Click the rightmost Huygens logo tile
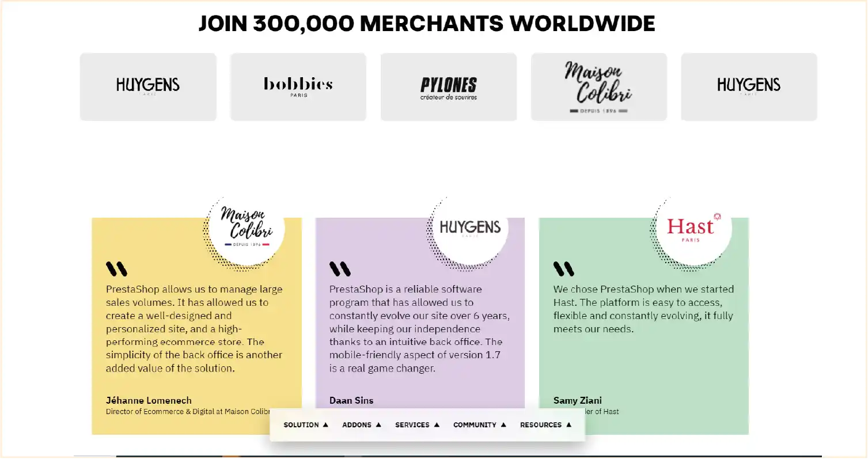868x459 pixels. 748,85
